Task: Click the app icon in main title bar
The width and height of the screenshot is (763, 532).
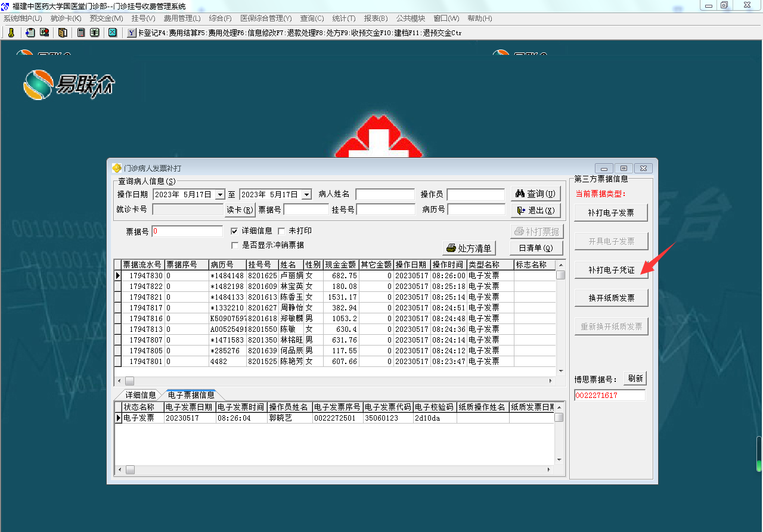Action: click(6, 5)
